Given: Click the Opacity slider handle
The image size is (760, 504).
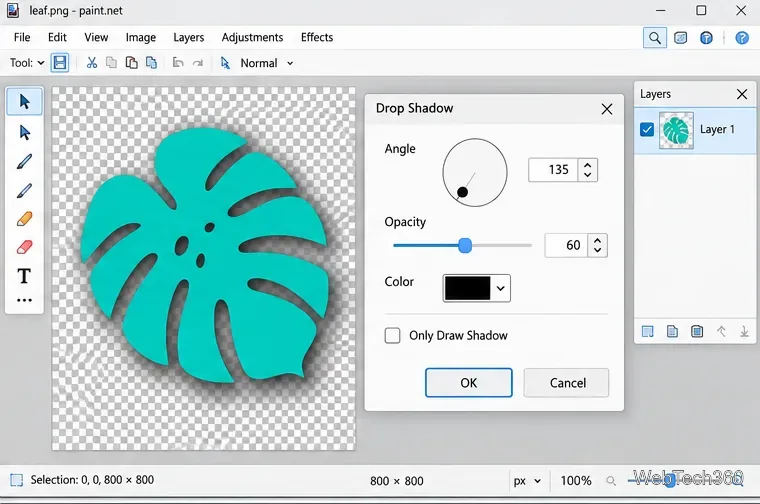Looking at the screenshot, I should pos(465,245).
